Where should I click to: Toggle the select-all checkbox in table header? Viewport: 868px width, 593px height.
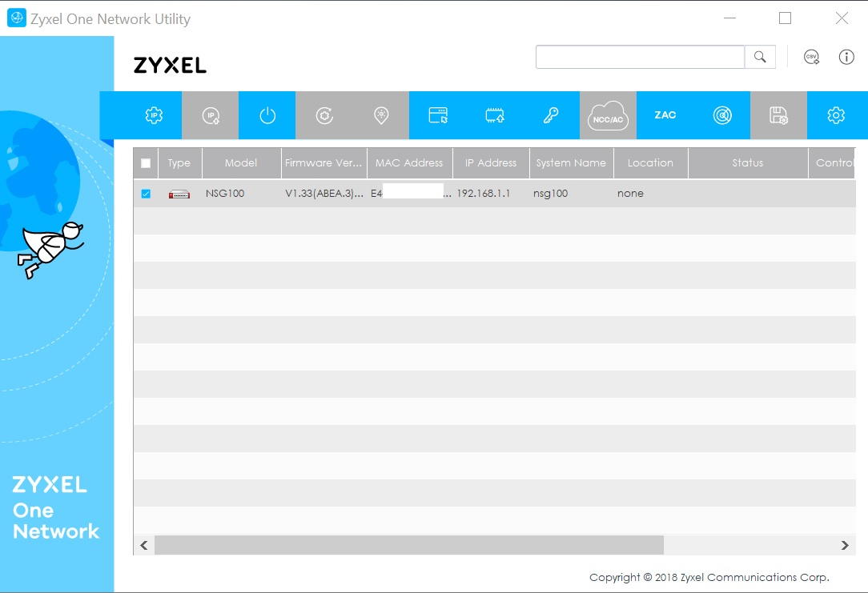click(x=146, y=163)
